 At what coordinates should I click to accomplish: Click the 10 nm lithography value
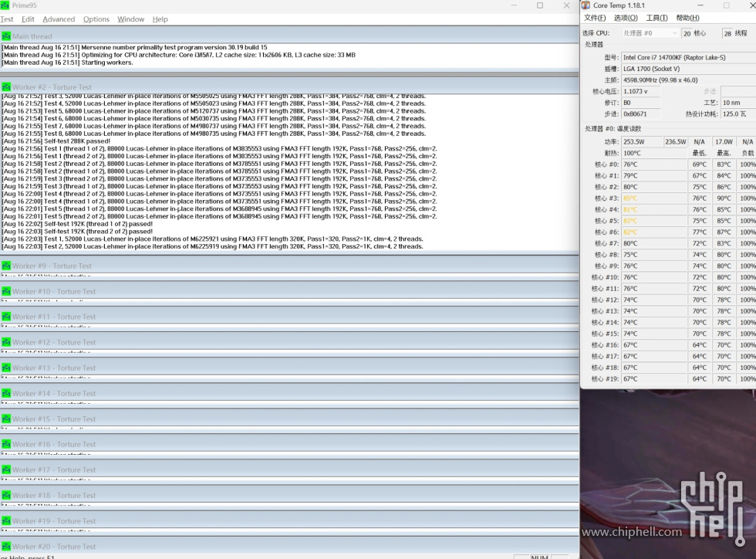pyautogui.click(x=738, y=103)
